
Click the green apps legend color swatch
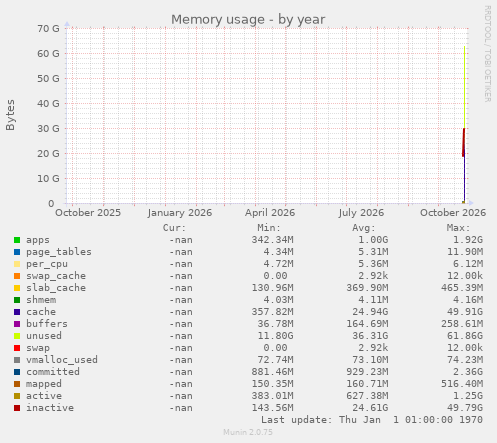(x=17, y=240)
